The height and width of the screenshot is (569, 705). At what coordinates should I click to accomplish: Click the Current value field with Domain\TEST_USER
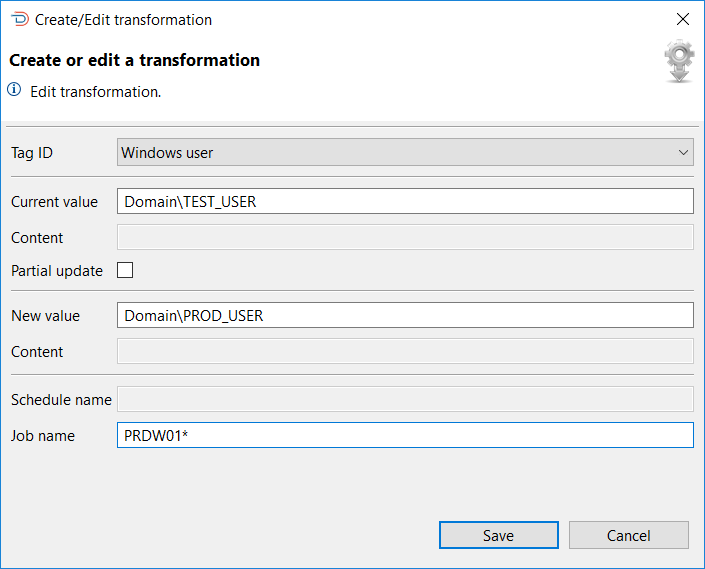pos(405,201)
